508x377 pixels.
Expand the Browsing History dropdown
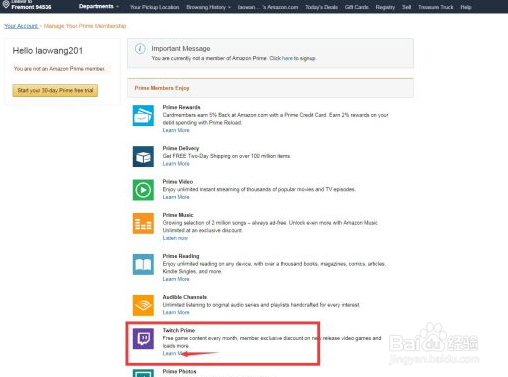[208, 7]
